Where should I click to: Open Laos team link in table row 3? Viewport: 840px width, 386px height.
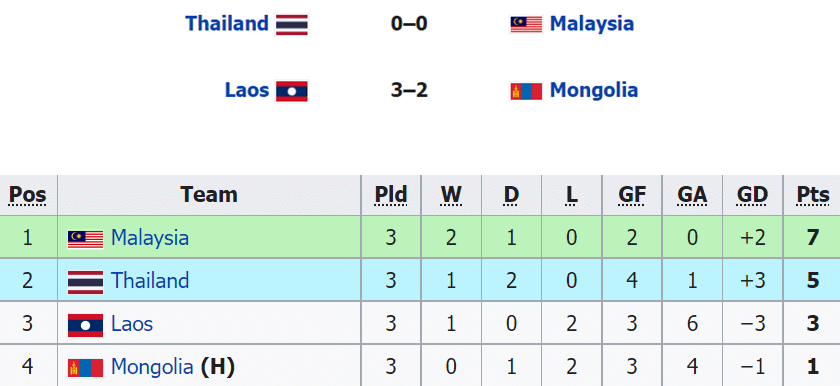point(132,324)
